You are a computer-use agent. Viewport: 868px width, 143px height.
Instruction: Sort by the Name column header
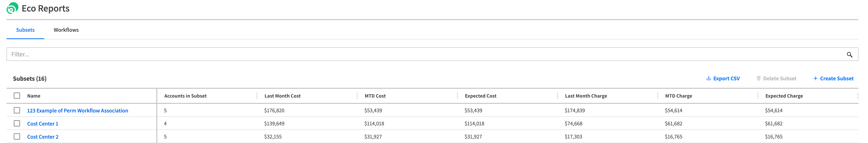34,96
